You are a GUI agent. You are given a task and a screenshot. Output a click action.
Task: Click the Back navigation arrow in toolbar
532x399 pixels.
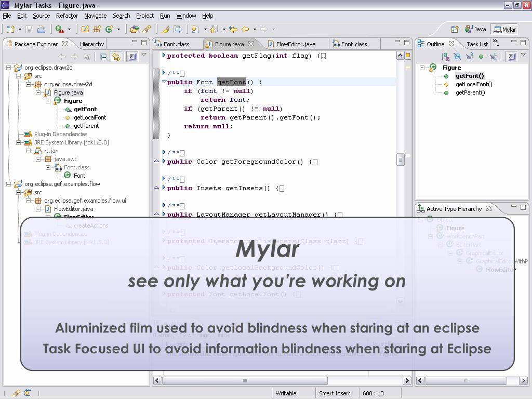pos(245,30)
